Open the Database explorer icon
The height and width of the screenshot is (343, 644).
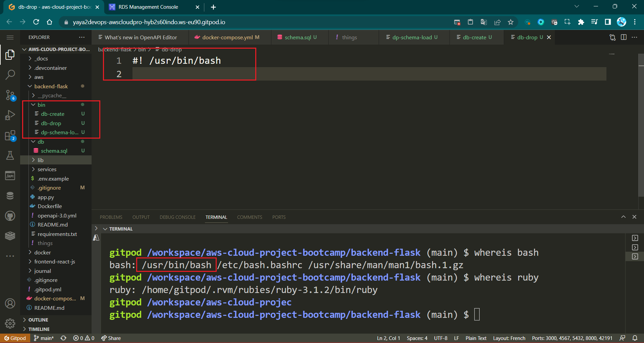pyautogui.click(x=10, y=196)
